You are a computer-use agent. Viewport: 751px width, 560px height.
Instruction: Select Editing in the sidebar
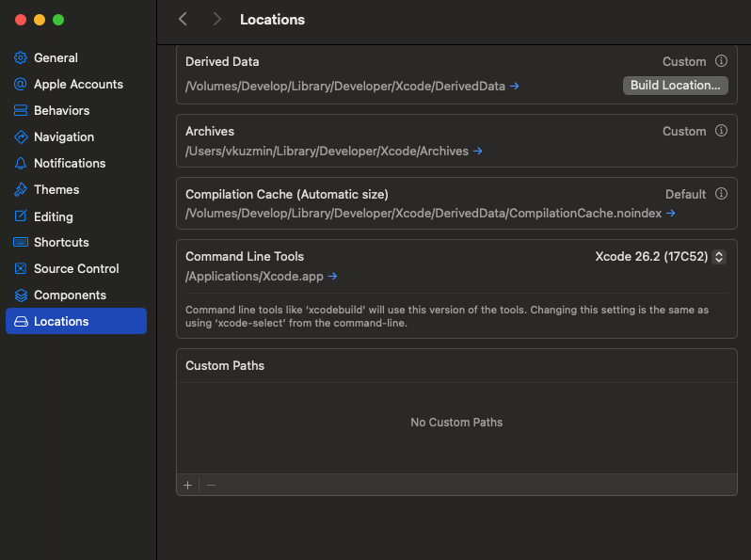pos(76,216)
